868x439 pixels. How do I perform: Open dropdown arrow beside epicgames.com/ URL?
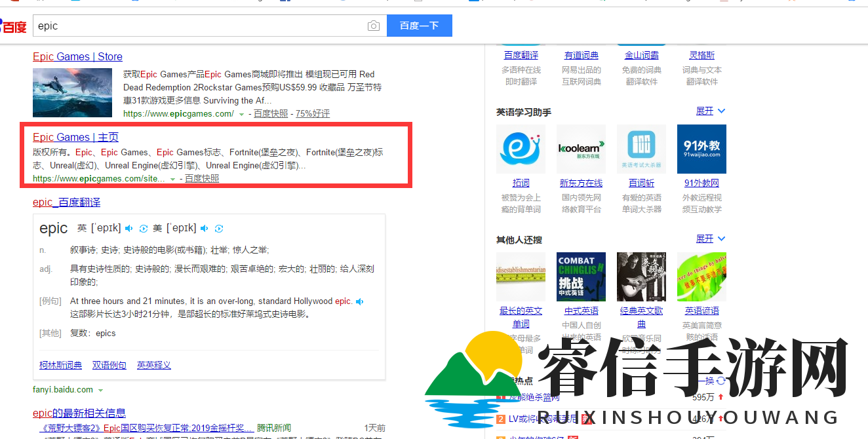pyautogui.click(x=241, y=114)
